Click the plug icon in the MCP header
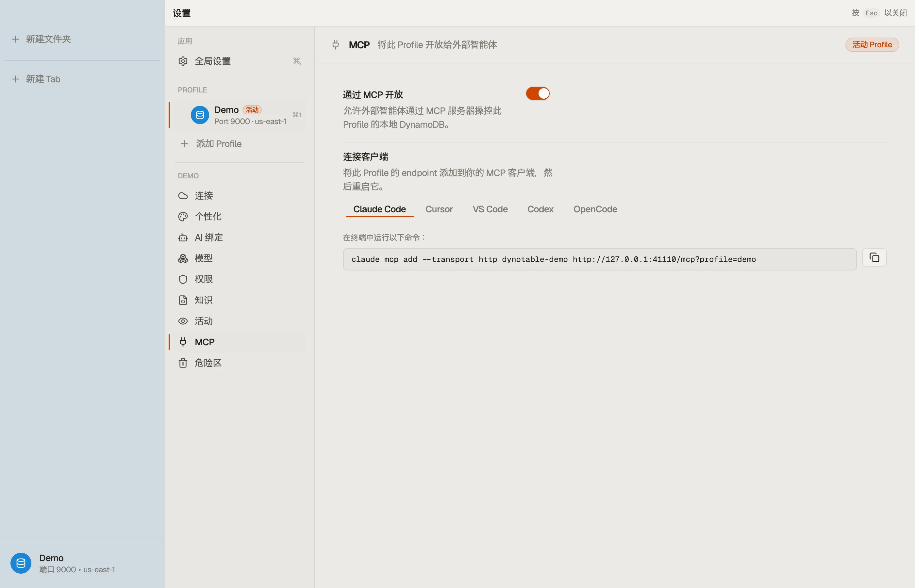 point(335,45)
